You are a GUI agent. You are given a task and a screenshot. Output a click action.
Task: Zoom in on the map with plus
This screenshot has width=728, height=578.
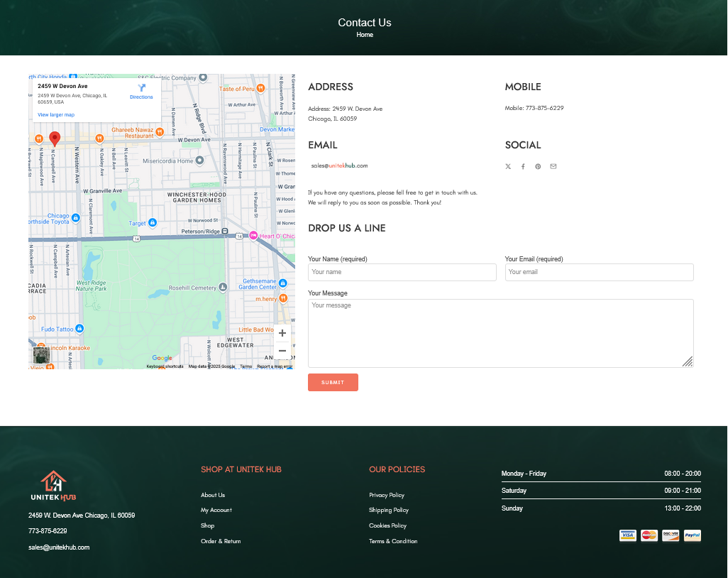282,333
